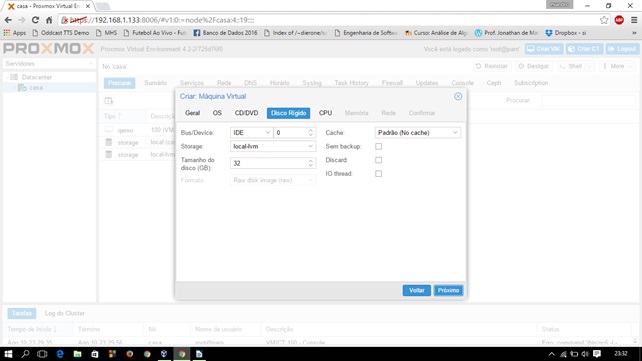Screen dimensions: 642x361
Task: Increase the device number spinner
Action: pos(311,131)
